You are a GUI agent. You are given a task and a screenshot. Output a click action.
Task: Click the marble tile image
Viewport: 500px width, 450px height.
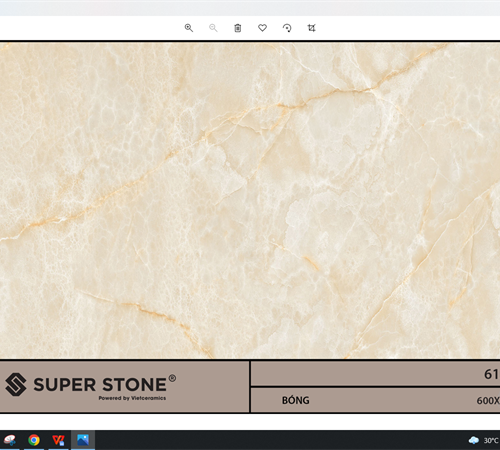[x=250, y=200]
